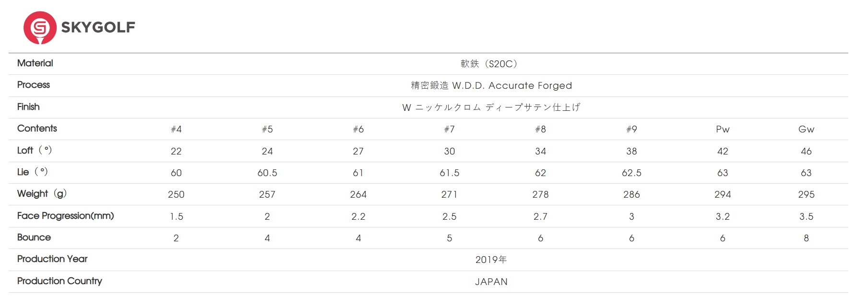The height and width of the screenshot is (297, 868).
Task: Click the lie value 60.5 for #5
Action: [x=267, y=173]
